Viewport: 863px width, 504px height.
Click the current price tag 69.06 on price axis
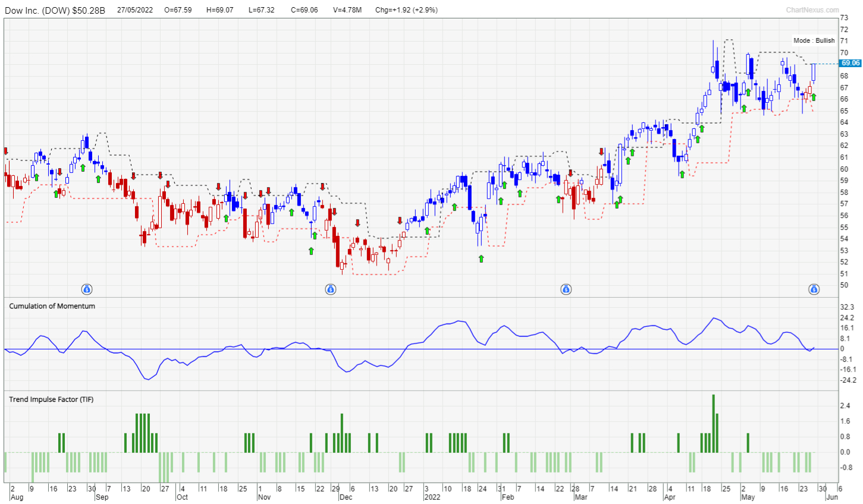[x=850, y=63]
